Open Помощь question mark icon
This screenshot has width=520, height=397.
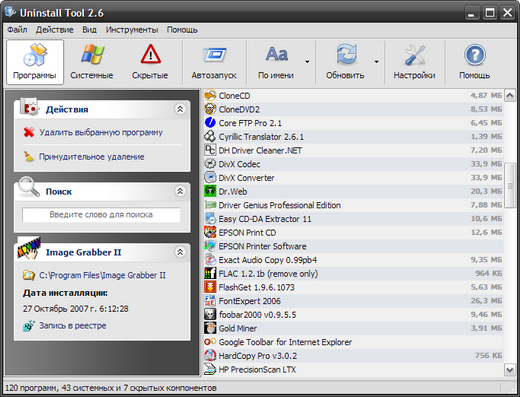click(x=475, y=55)
